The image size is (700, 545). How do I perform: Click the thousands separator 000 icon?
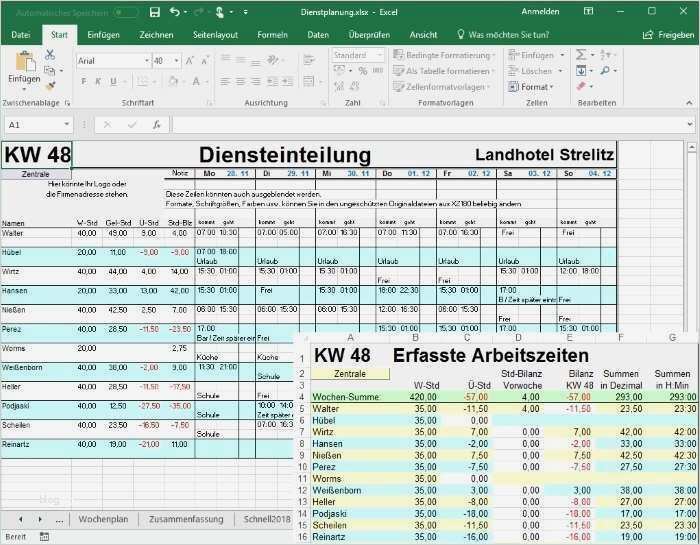pyautogui.click(x=378, y=71)
